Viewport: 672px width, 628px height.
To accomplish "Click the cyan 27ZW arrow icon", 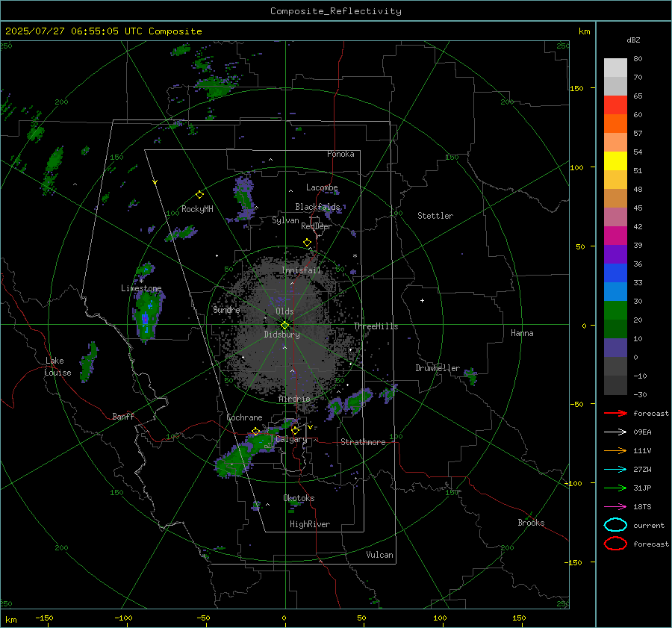I will click(x=615, y=470).
